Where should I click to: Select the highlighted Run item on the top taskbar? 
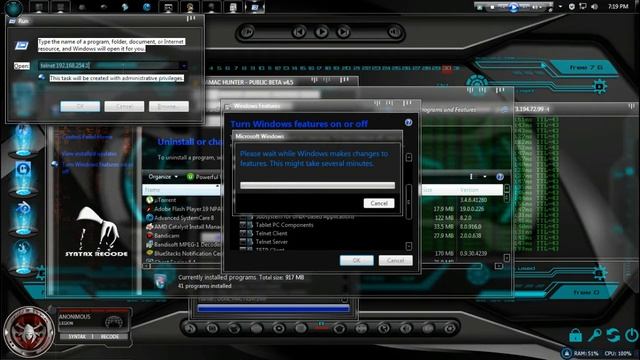pyautogui.click(x=255, y=7)
